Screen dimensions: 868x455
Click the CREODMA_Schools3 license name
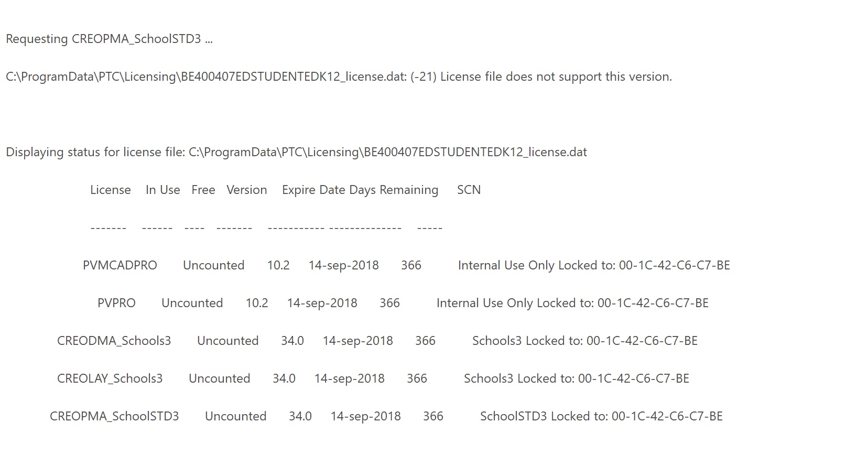point(114,341)
